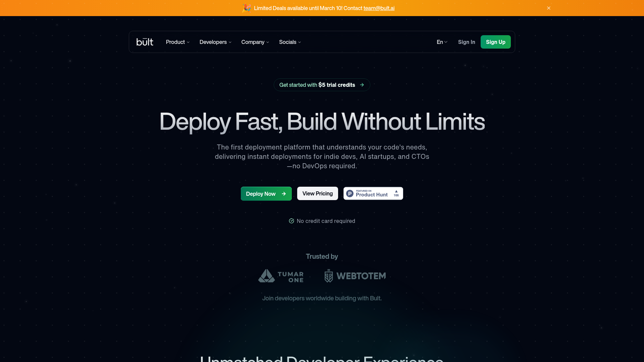Expand the Product dropdown menu
644x362 pixels.
(x=178, y=42)
